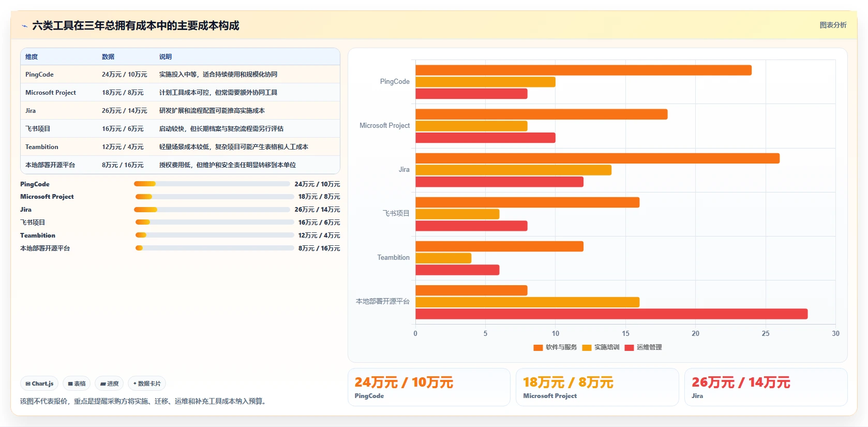868x427 pixels.
Task: Click the 飞书项目 progress bar
Action: (x=215, y=222)
